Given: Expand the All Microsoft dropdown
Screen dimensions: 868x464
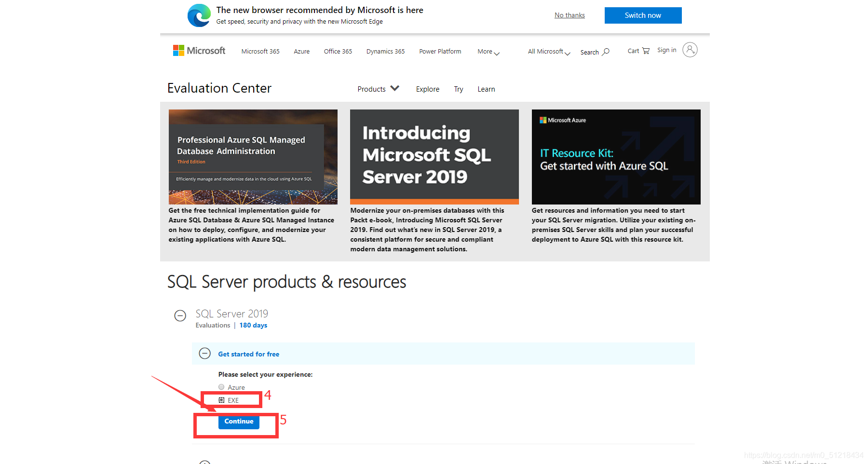Looking at the screenshot, I should click(x=549, y=52).
